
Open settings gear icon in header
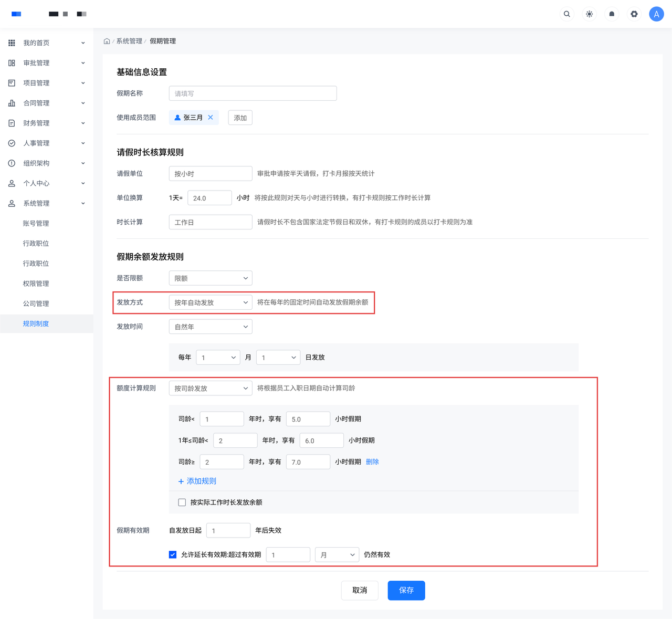click(634, 14)
